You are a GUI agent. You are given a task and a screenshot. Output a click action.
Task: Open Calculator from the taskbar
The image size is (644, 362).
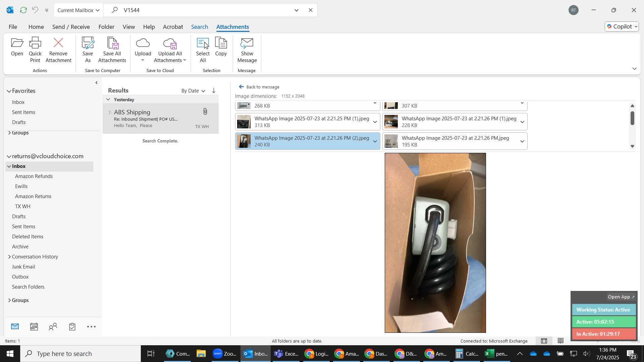point(467,354)
